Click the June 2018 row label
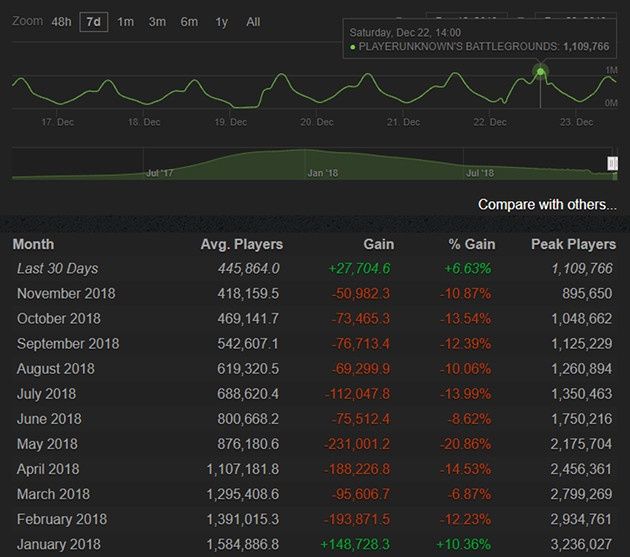This screenshot has height=557, width=630. pos(49,419)
